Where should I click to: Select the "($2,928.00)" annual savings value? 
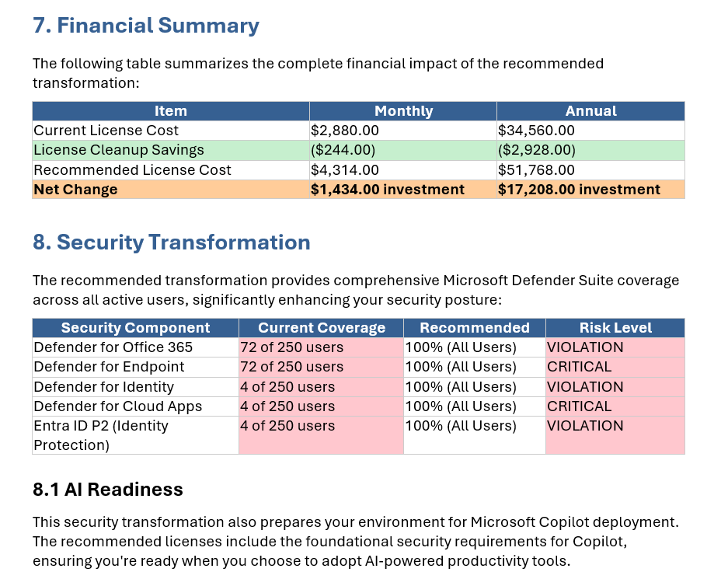click(538, 149)
